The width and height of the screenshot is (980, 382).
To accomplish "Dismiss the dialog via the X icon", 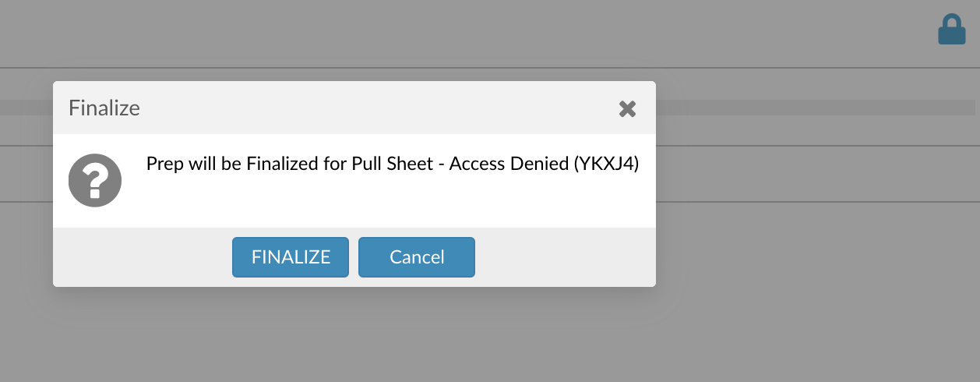I will [x=627, y=108].
